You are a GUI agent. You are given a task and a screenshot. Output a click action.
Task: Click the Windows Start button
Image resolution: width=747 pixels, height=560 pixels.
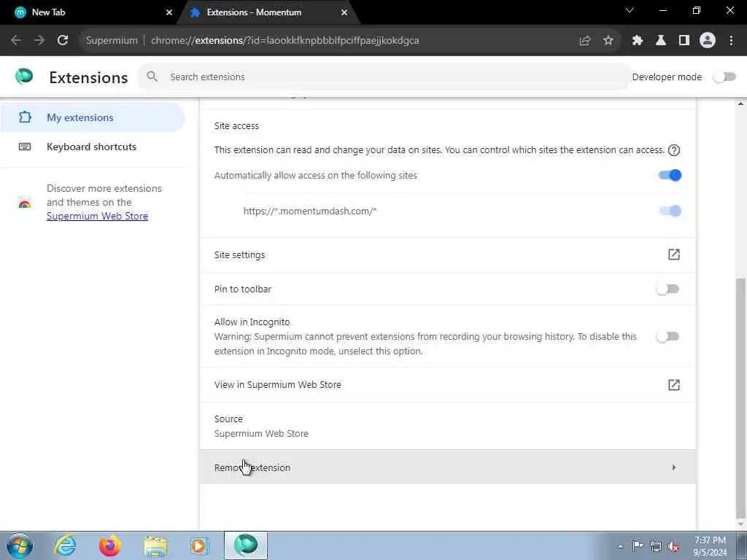point(20,545)
